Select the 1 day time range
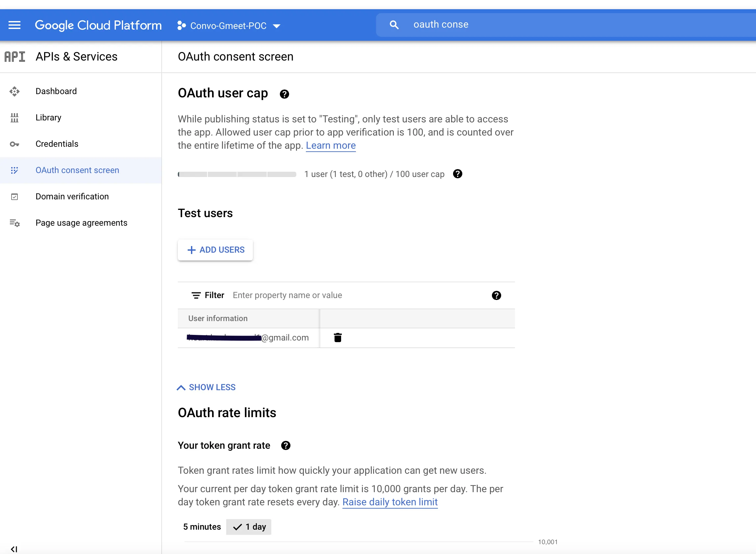 click(249, 526)
